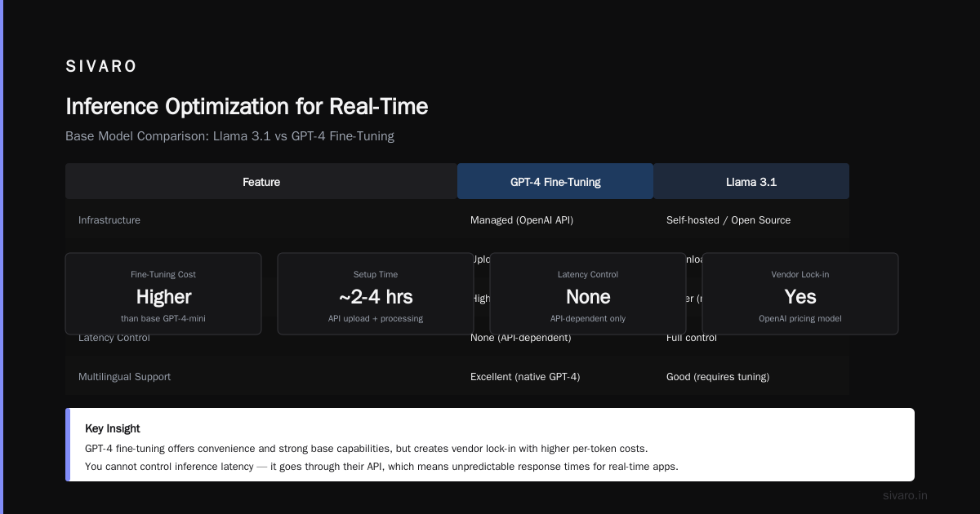The height and width of the screenshot is (514, 980).
Task: Click the 'Multilingual Support' row label
Action: [125, 377]
